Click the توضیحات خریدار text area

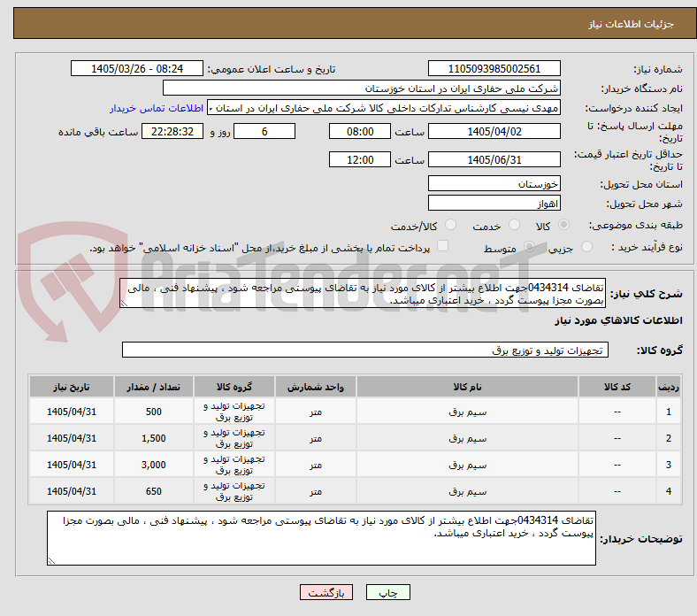point(321,538)
